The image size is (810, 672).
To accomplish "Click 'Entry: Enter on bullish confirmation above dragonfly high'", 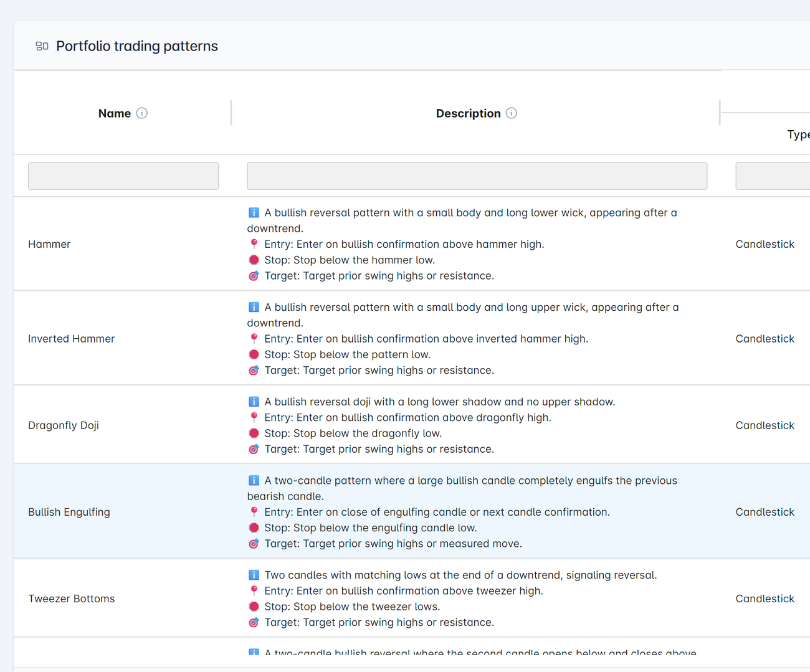I will coord(407,418).
